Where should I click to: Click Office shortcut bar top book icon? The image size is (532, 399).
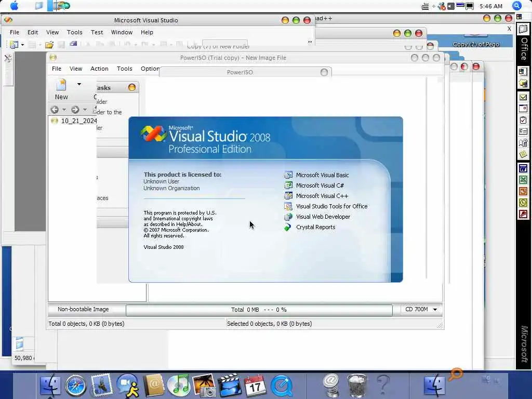[523, 29]
